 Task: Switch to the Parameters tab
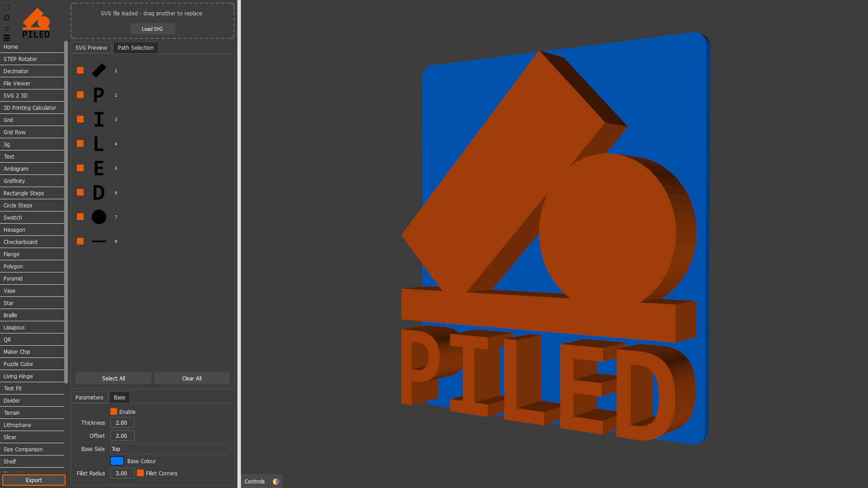click(x=89, y=398)
